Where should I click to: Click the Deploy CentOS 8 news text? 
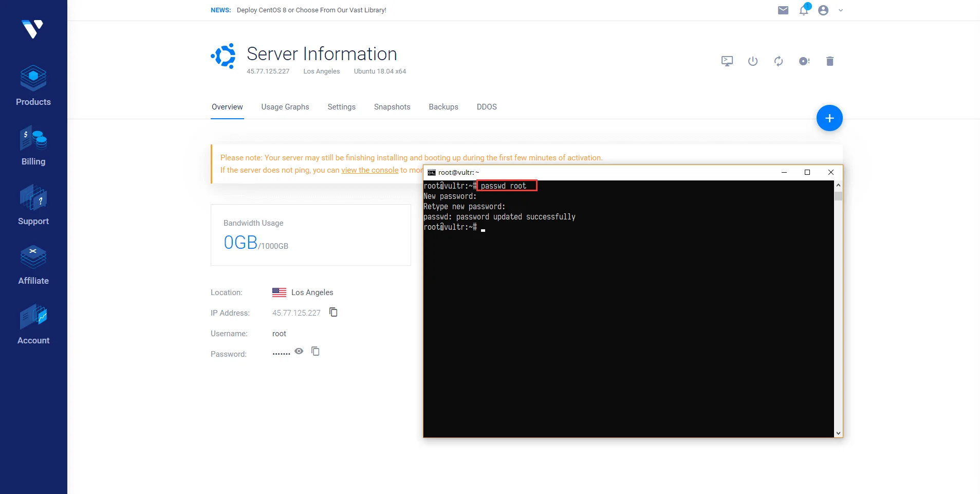(x=311, y=10)
